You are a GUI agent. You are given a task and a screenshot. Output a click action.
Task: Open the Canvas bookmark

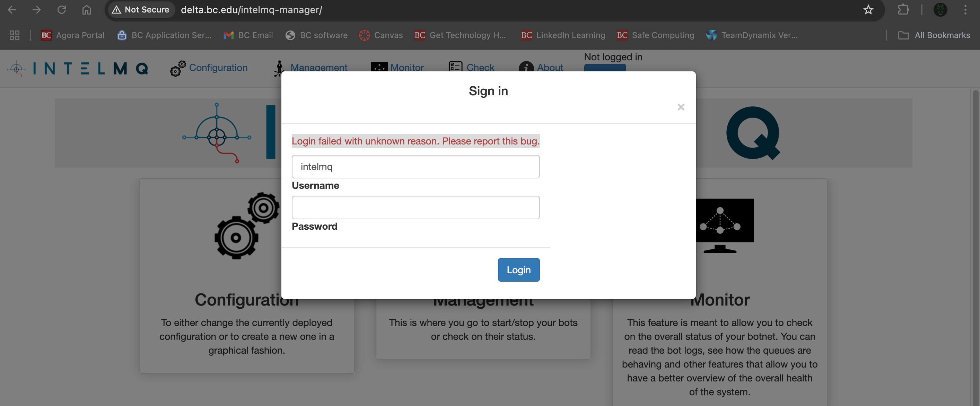click(381, 35)
